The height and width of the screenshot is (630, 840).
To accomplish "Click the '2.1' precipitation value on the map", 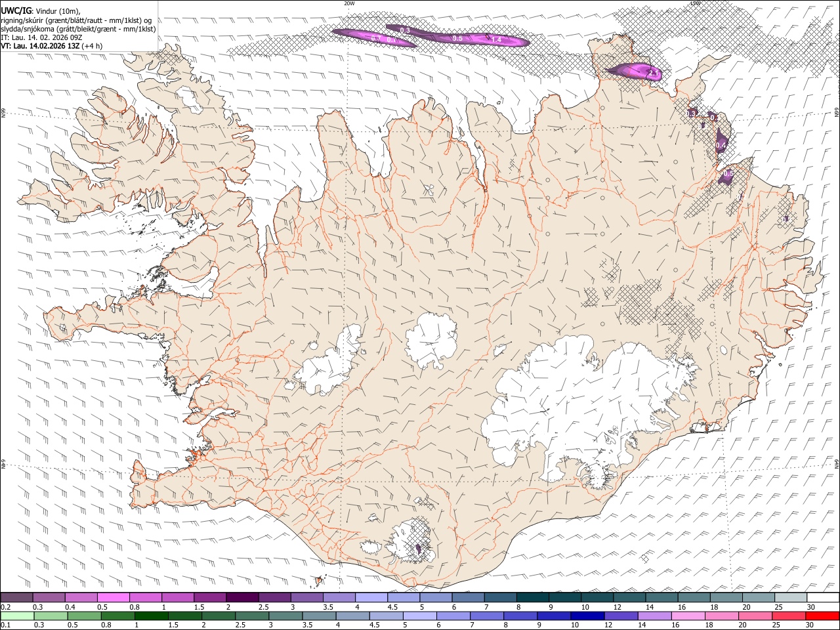I will (653, 73).
